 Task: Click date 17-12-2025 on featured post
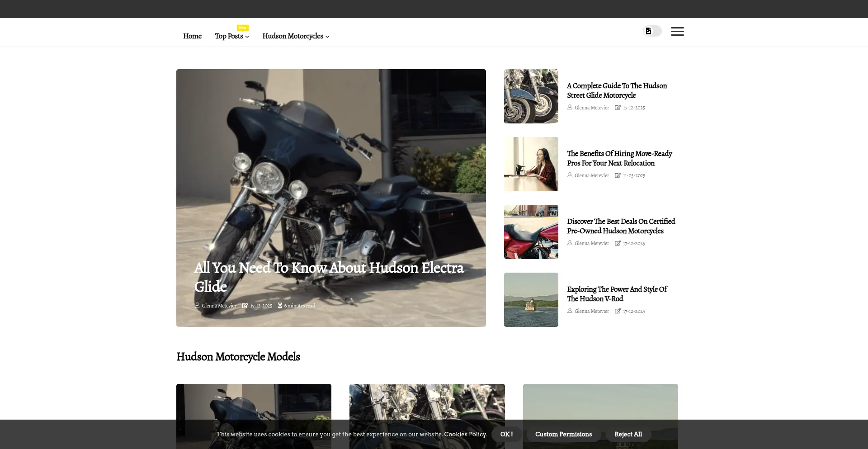(261, 306)
